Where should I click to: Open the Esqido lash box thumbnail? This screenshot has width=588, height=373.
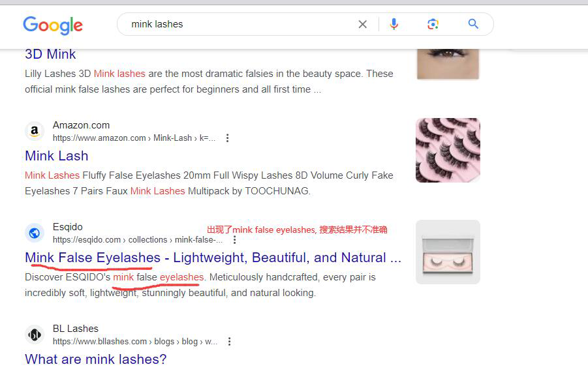point(448,252)
